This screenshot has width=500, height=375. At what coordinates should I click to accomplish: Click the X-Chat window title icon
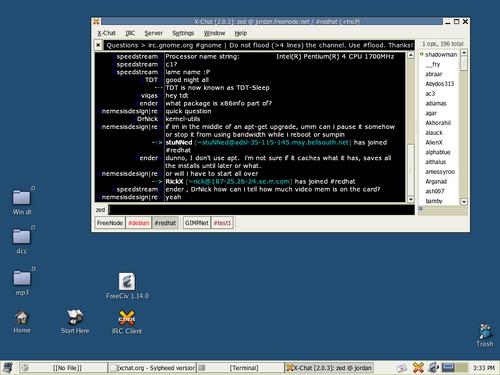click(x=96, y=22)
